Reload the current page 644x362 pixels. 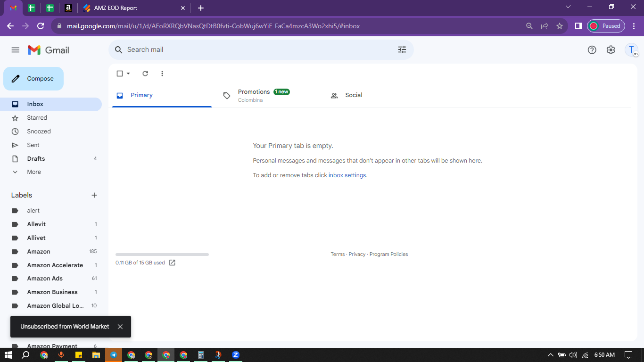tap(41, 26)
